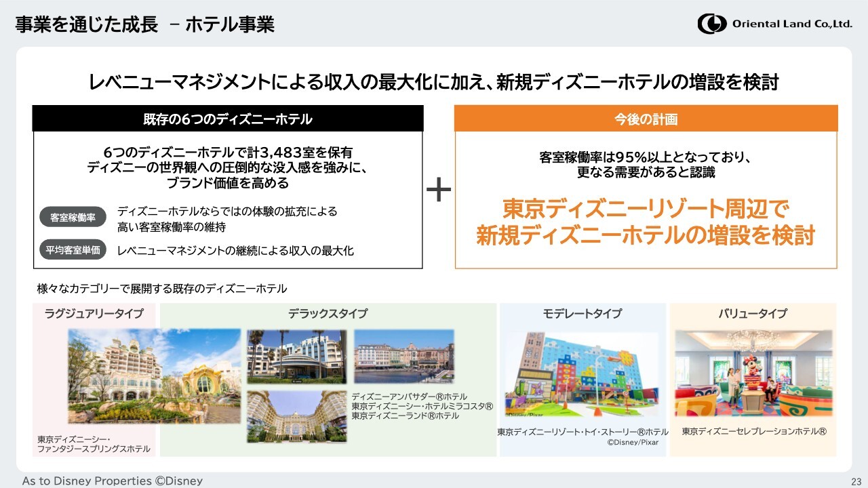Click the Oriental Land Co., Ltd. logo icon
868x488 pixels.
711,24
